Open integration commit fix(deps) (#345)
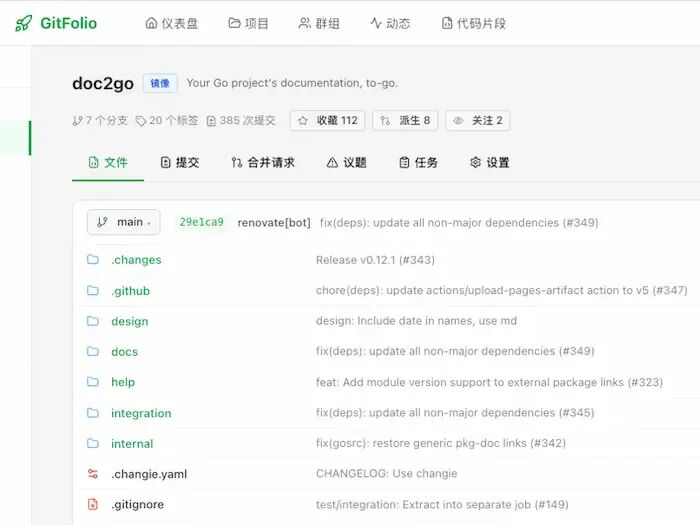The image size is (700, 525). (455, 413)
